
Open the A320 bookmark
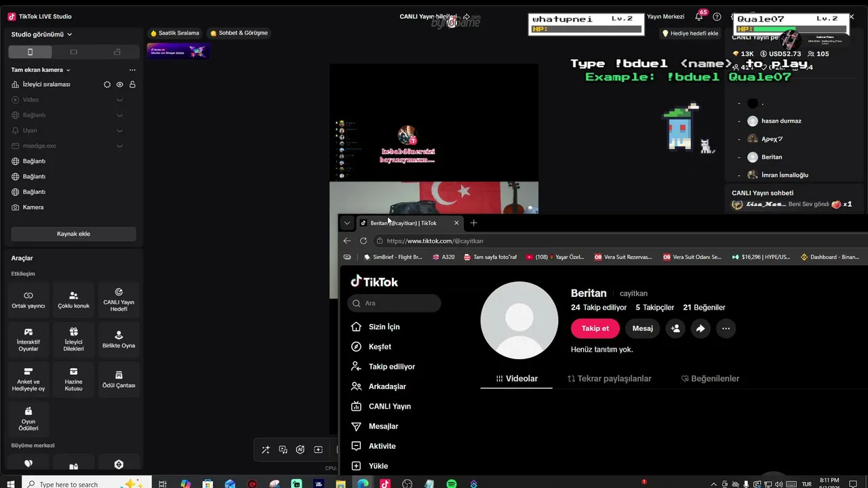[x=443, y=258]
